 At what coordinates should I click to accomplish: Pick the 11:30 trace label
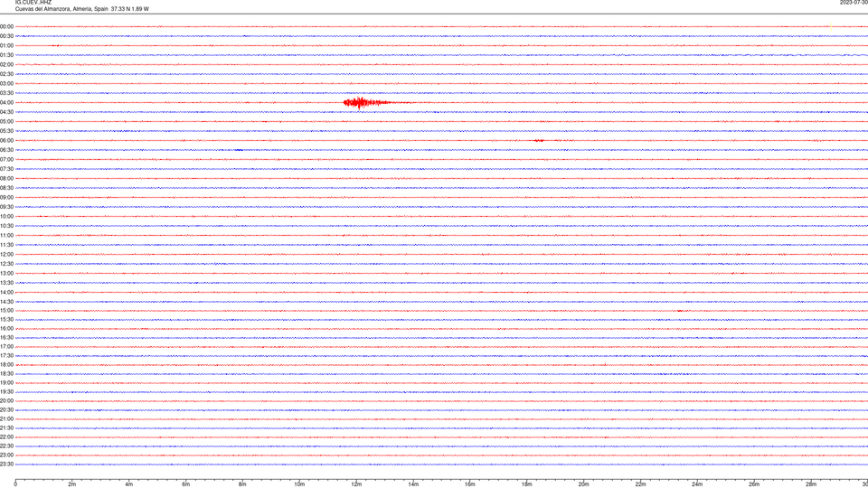click(x=6, y=245)
